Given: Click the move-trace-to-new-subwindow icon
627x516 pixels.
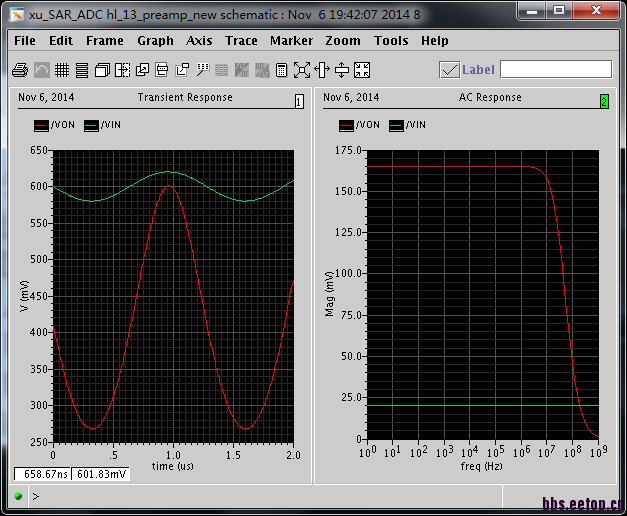Looking at the screenshot, I should 182,70.
